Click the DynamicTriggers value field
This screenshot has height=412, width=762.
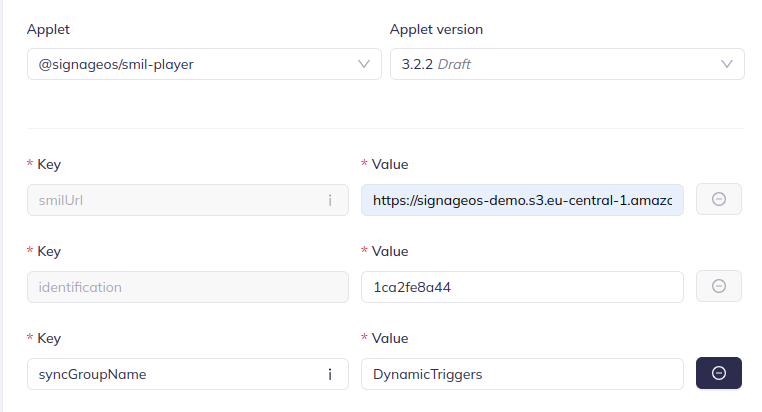[x=522, y=374]
